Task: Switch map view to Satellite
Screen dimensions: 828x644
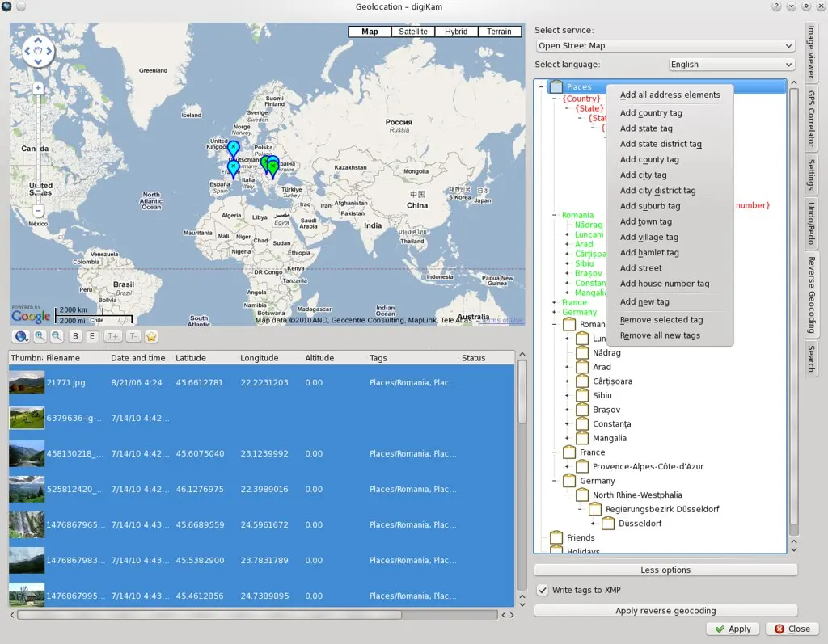Action: (413, 32)
